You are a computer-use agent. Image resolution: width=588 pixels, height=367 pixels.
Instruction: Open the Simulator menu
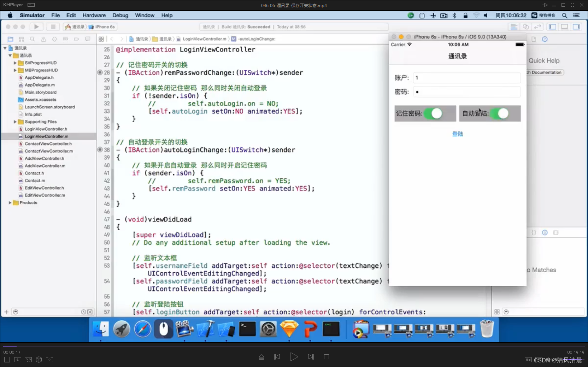pyautogui.click(x=32, y=16)
